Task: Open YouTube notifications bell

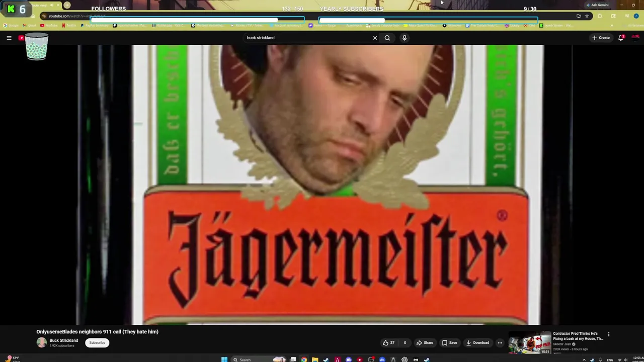Action: click(x=621, y=38)
